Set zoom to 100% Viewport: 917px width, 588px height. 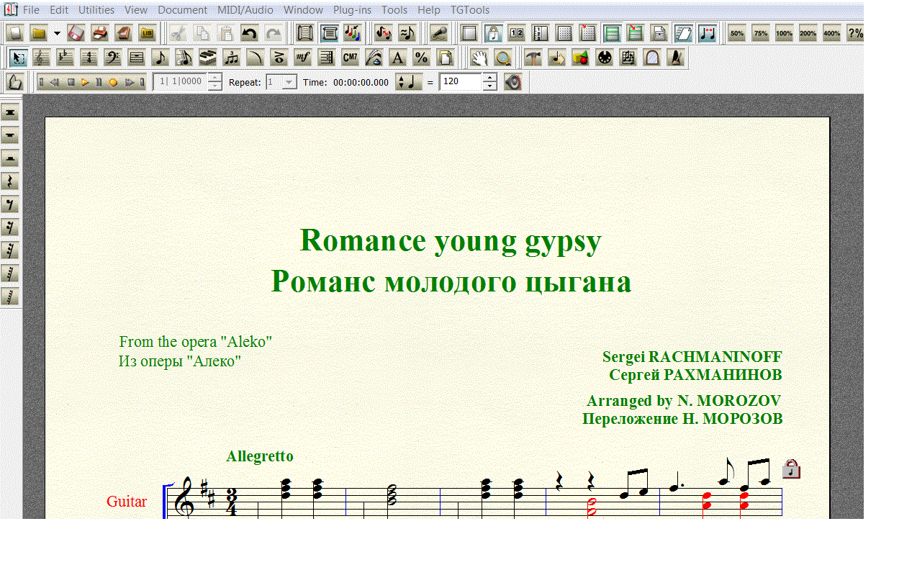(785, 33)
